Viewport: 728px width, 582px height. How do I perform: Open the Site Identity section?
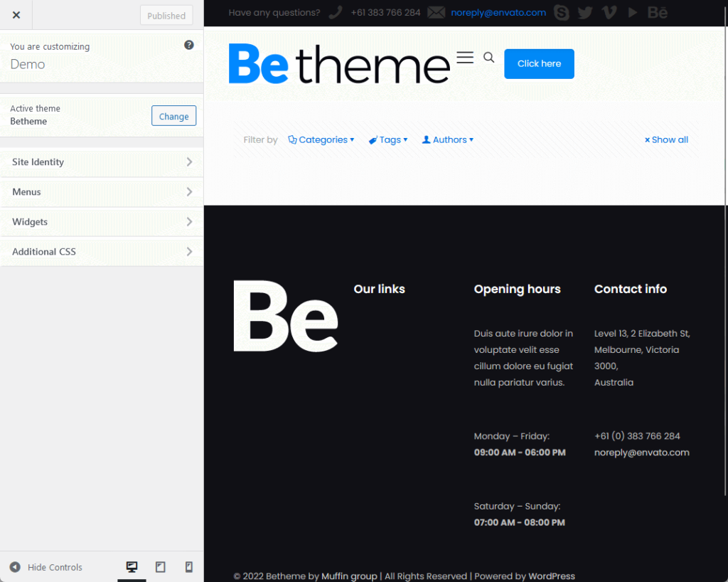(x=102, y=162)
